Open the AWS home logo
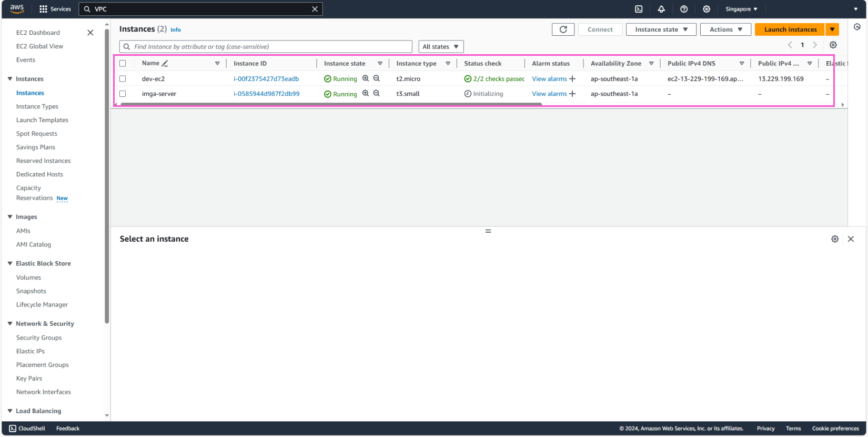Screen dimensions: 868x437 pos(17,8)
